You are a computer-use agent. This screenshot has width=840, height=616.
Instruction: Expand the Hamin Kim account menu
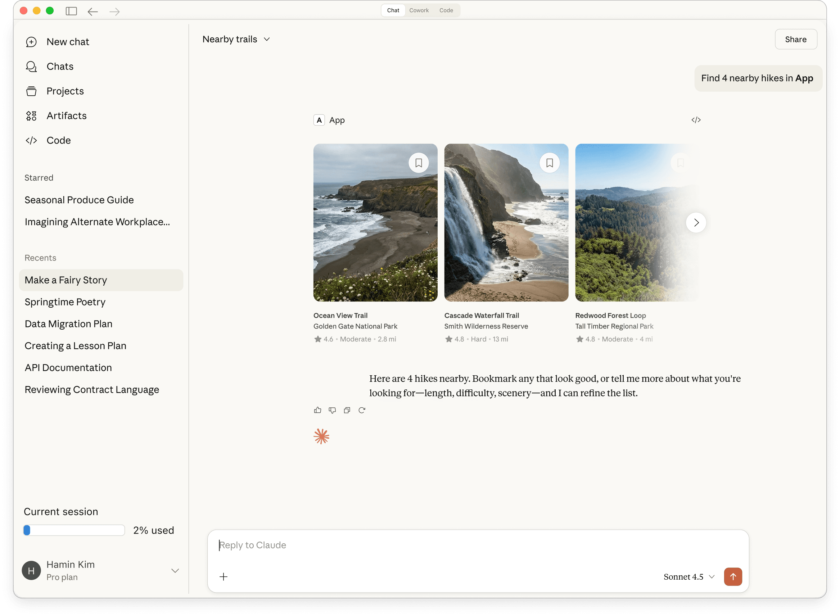(x=175, y=571)
